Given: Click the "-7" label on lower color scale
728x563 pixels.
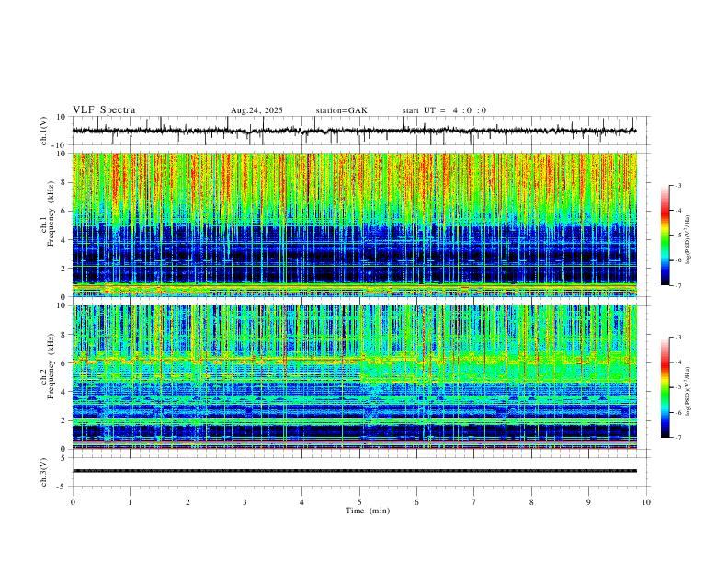Looking at the screenshot, I should click(x=677, y=438).
